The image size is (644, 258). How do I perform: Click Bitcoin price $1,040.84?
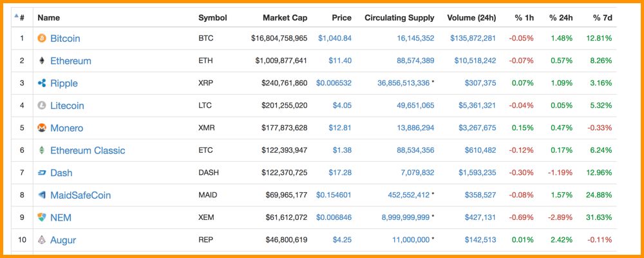[x=335, y=38]
